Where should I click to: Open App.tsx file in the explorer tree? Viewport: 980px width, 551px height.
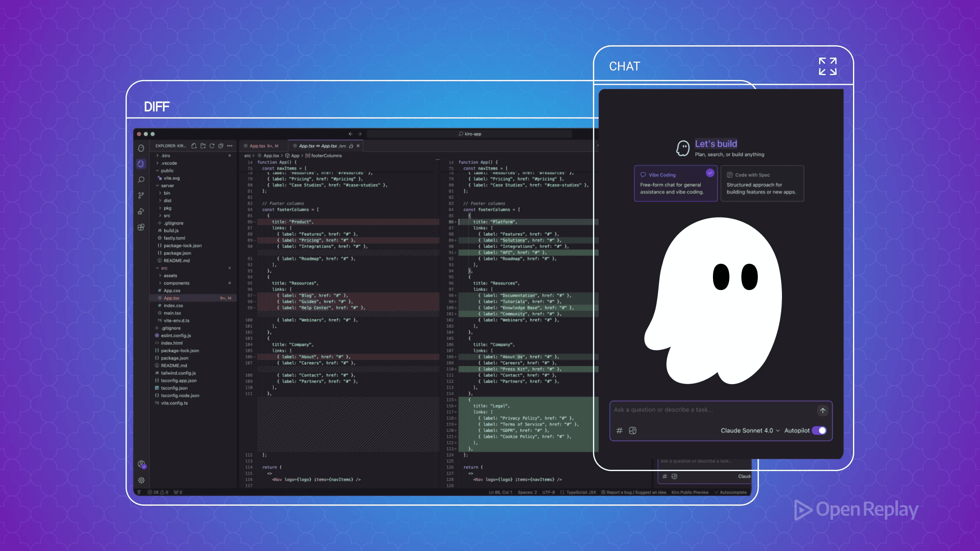click(x=171, y=298)
